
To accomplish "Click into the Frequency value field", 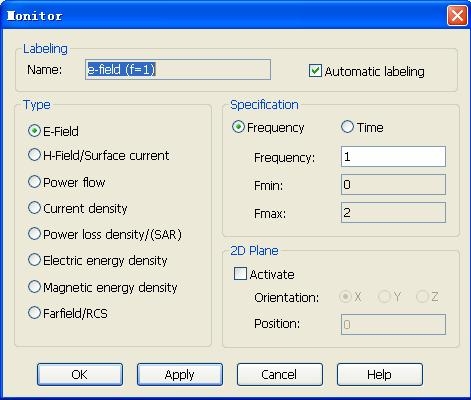I will click(393, 156).
